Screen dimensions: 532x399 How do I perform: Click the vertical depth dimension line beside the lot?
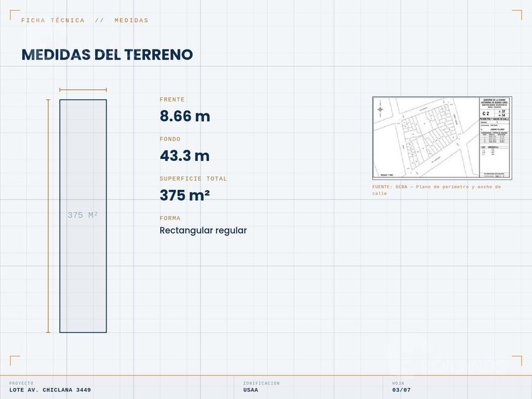point(48,216)
